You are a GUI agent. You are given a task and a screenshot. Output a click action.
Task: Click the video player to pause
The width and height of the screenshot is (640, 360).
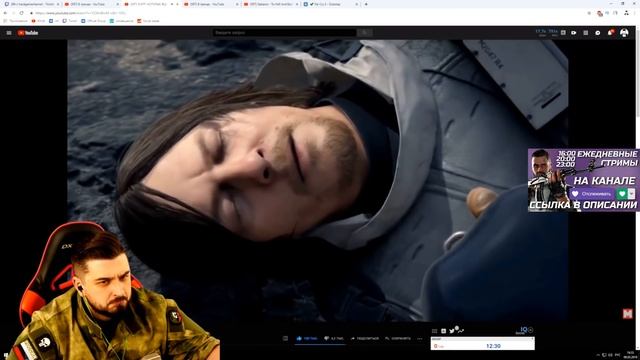(x=318, y=180)
